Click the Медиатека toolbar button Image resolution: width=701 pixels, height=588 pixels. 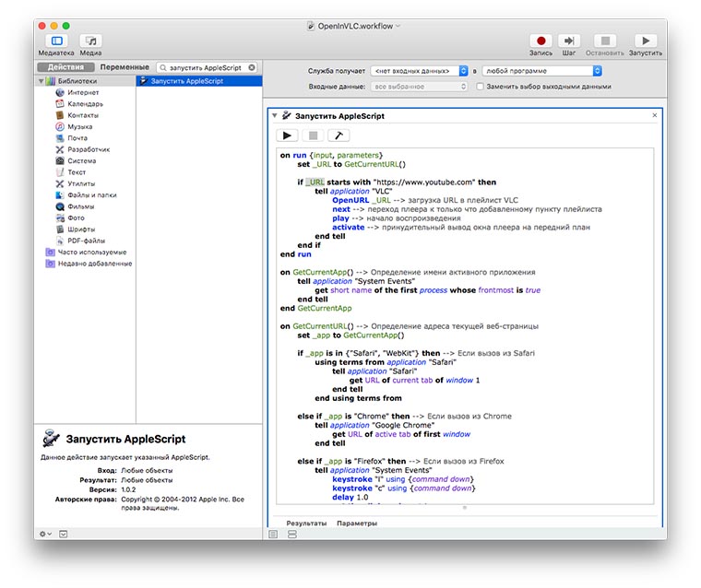[57, 41]
